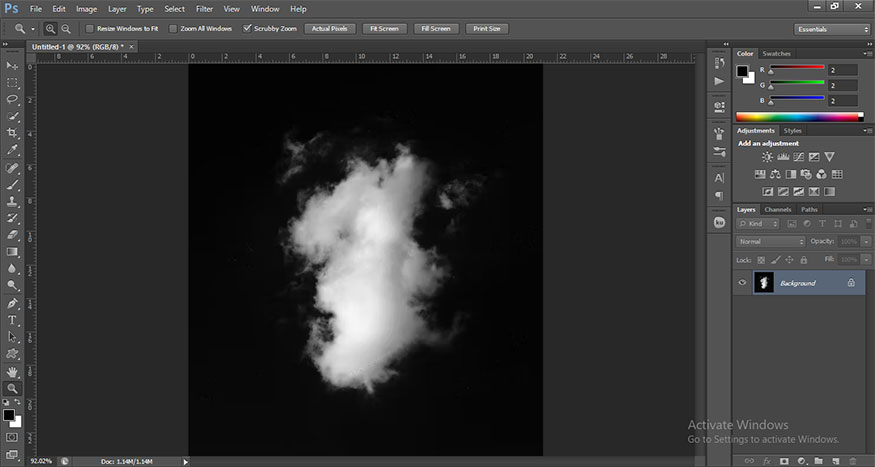Select the Move tool
The width and height of the screenshot is (875, 467).
click(x=12, y=66)
